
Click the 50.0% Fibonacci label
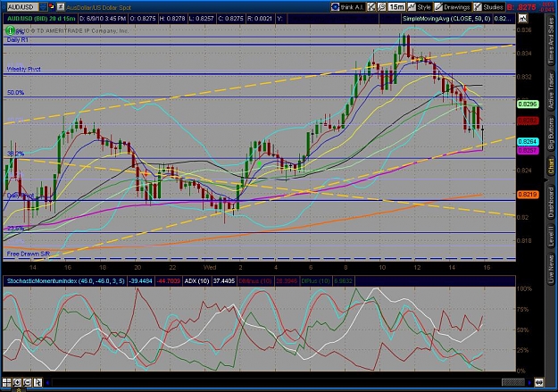click(16, 93)
